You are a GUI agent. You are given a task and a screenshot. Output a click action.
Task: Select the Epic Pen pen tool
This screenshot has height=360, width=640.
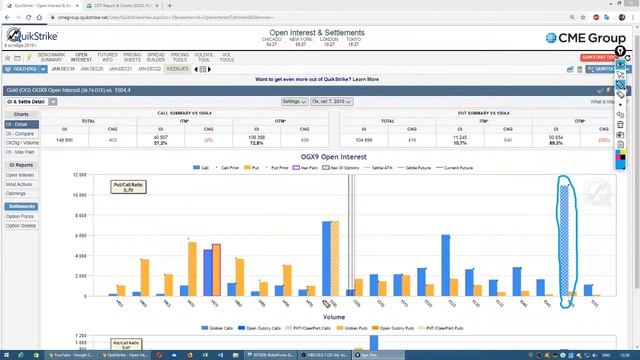coord(620,84)
